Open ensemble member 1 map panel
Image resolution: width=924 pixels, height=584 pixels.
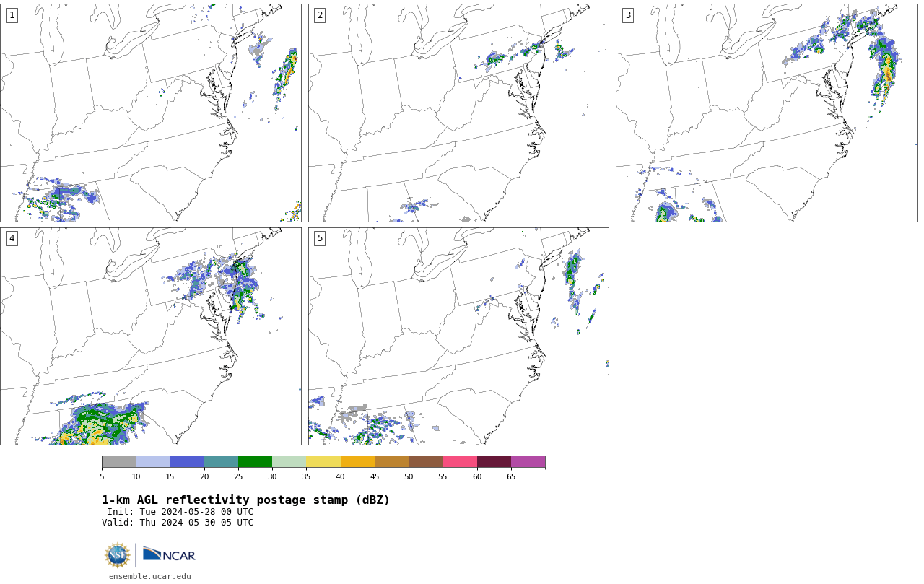tap(150, 113)
